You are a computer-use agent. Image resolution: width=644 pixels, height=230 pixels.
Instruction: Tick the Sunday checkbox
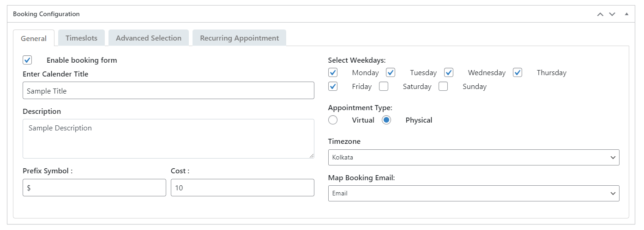coord(443,86)
